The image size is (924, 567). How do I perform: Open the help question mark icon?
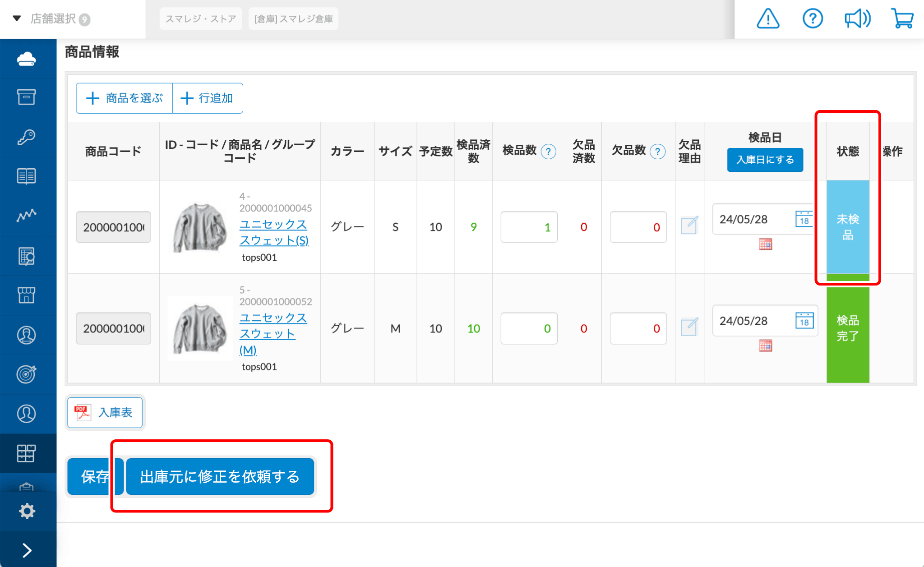click(813, 19)
